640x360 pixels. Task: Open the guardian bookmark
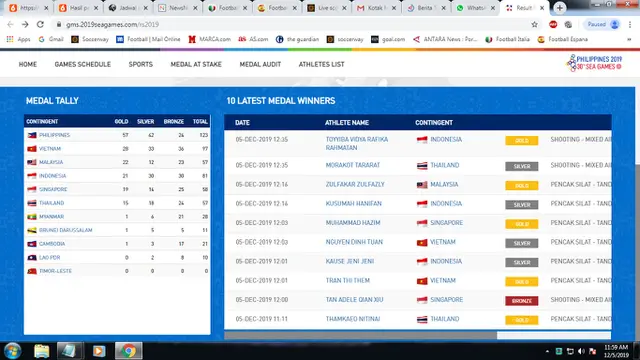click(297, 39)
